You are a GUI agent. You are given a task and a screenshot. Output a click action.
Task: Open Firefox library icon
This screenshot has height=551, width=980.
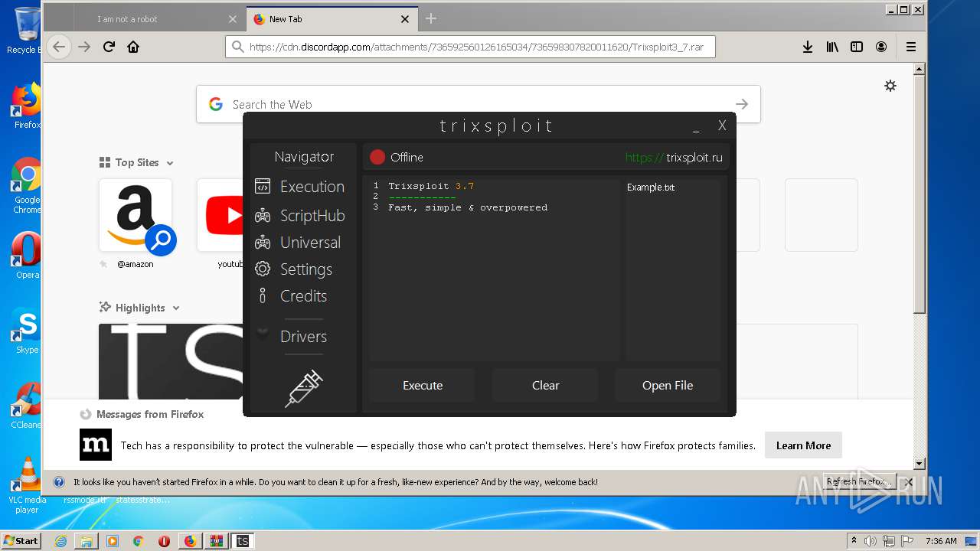pos(832,47)
